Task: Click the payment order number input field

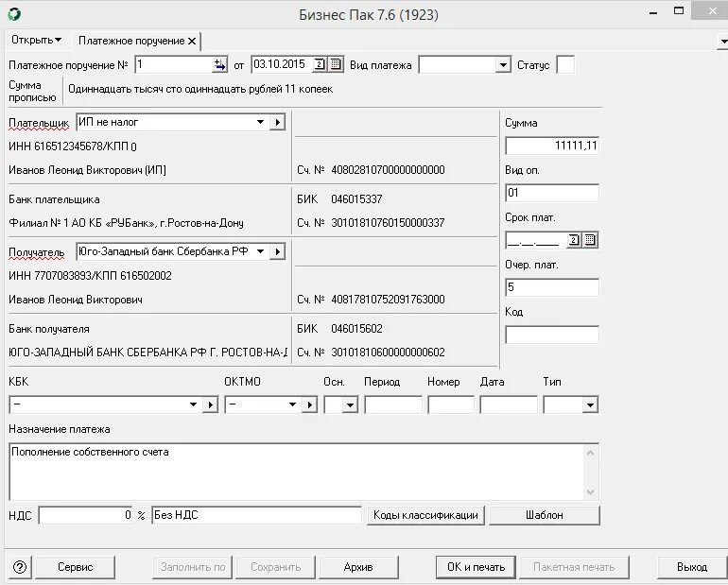Action: pyautogui.click(x=174, y=64)
